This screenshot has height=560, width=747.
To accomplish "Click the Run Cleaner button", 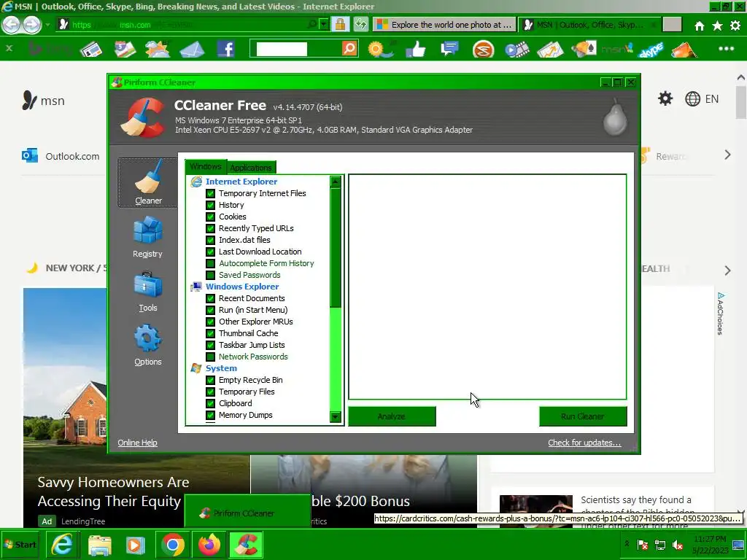I will point(583,416).
